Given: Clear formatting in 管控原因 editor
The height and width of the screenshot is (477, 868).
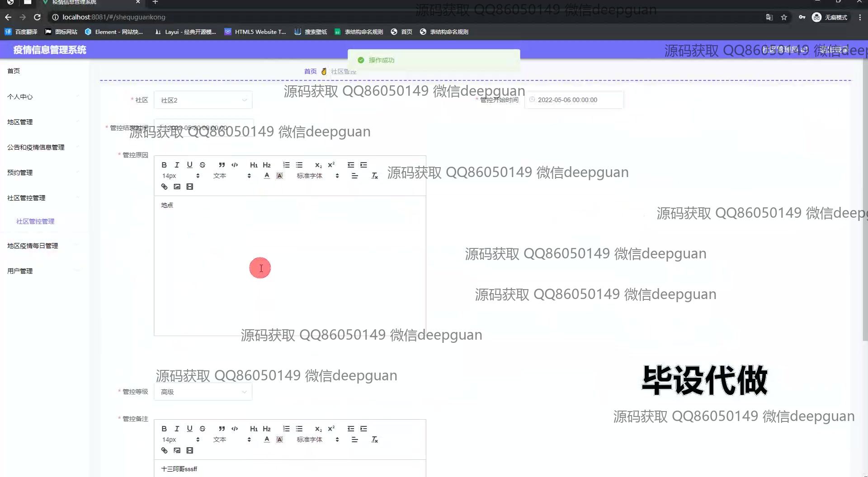Looking at the screenshot, I should pyautogui.click(x=374, y=176).
